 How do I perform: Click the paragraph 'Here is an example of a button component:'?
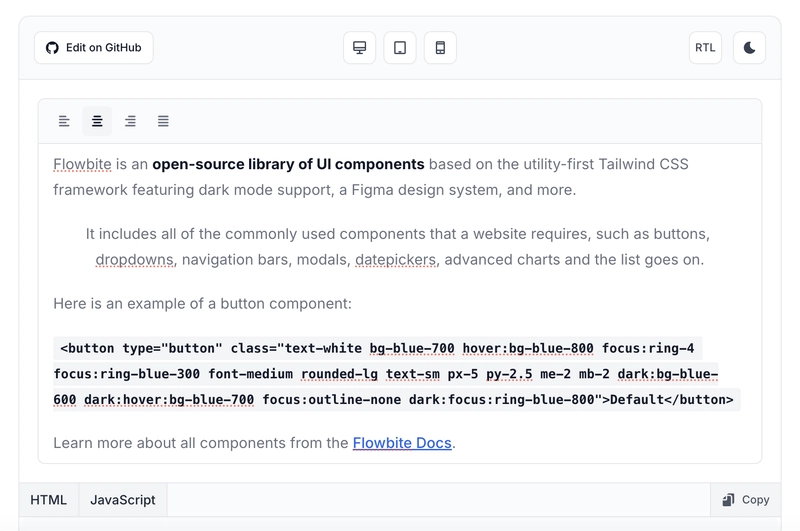pyautogui.click(x=203, y=304)
